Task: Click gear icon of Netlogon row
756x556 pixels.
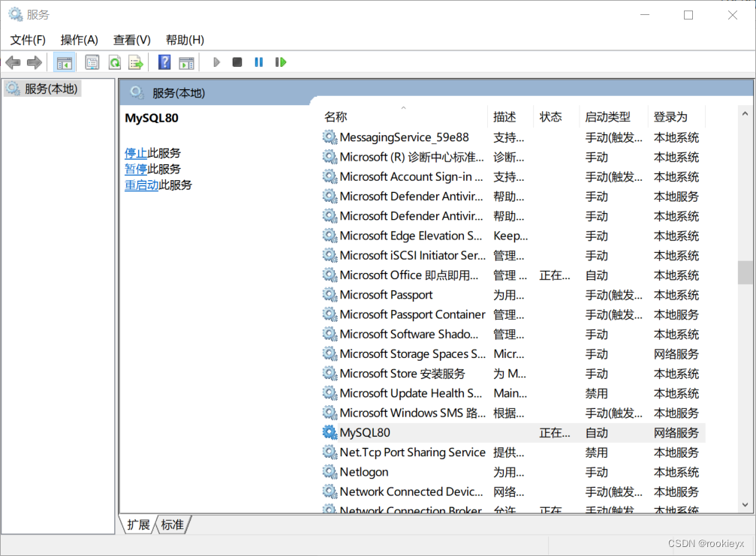Action: point(330,472)
